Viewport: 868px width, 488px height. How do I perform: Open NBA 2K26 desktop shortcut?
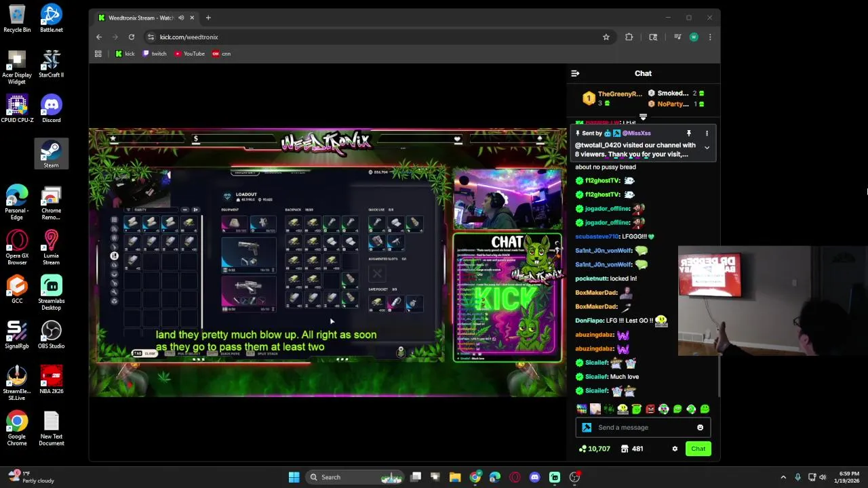tap(52, 380)
